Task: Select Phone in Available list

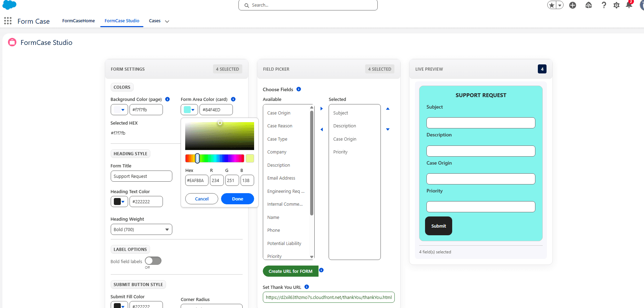Action: click(286, 230)
